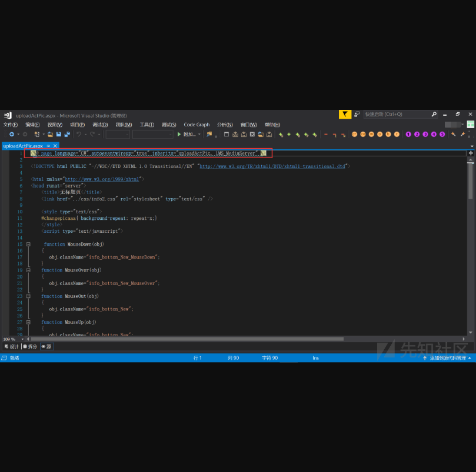Click the purple circle number 5 icon
The height and width of the screenshot is (472, 476).
click(442, 135)
